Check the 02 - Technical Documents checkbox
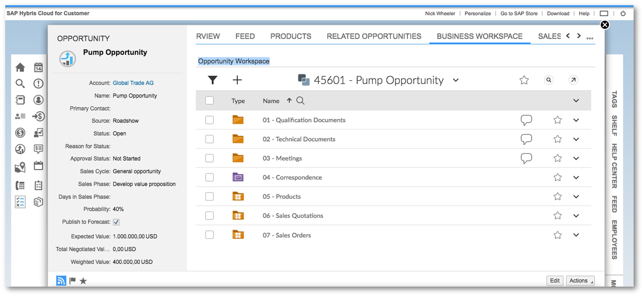Viewport: 644px width, 297px height. coord(209,139)
